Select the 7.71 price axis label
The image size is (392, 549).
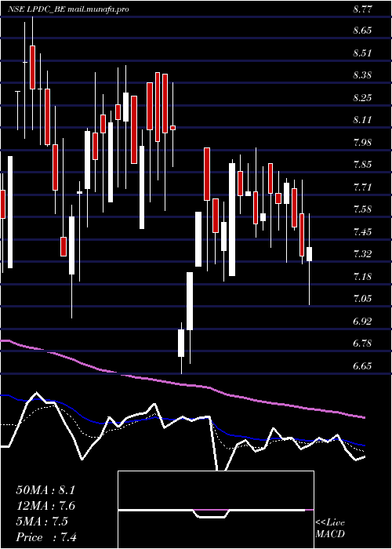(x=362, y=187)
